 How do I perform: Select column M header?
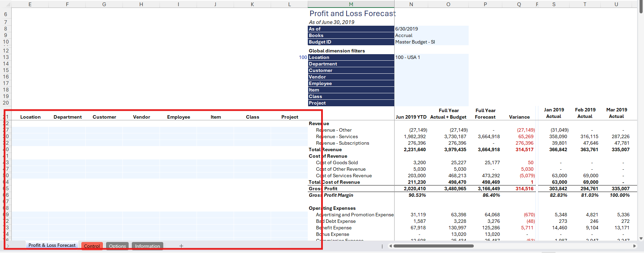click(x=351, y=4)
